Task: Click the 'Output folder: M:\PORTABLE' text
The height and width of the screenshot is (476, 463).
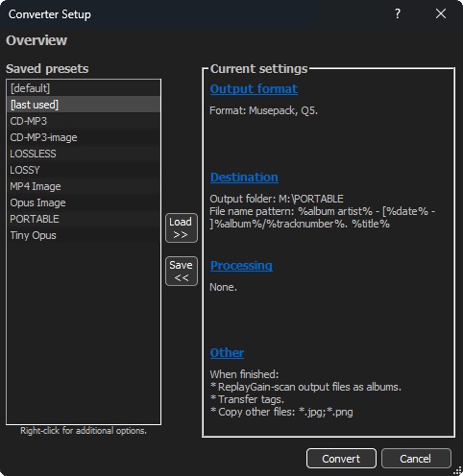Action: pos(277,199)
